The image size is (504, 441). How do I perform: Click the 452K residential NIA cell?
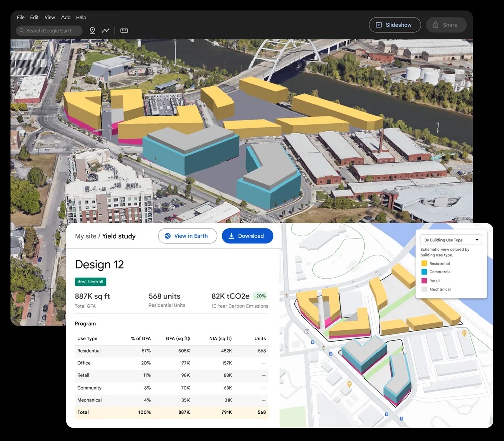tap(227, 351)
